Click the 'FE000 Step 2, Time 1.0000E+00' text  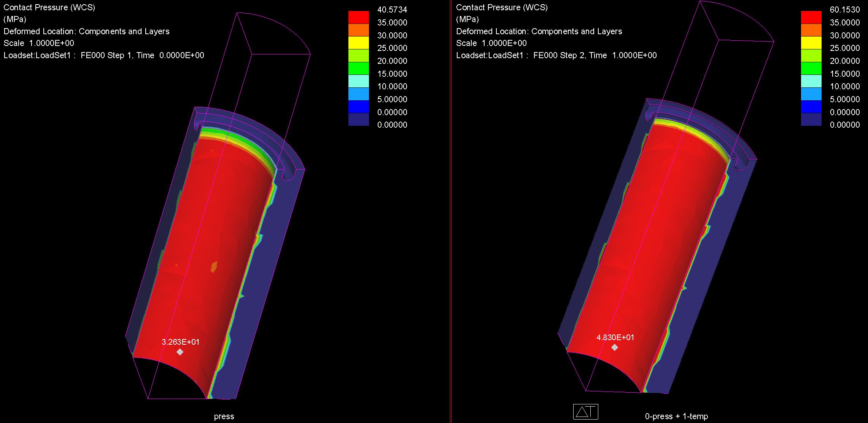[595, 55]
